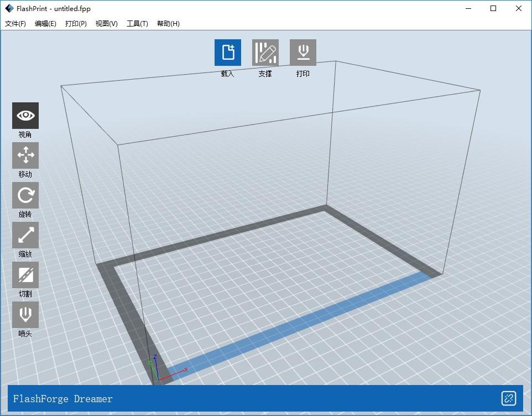Open the 编辑(E) menu

pyautogui.click(x=45, y=23)
